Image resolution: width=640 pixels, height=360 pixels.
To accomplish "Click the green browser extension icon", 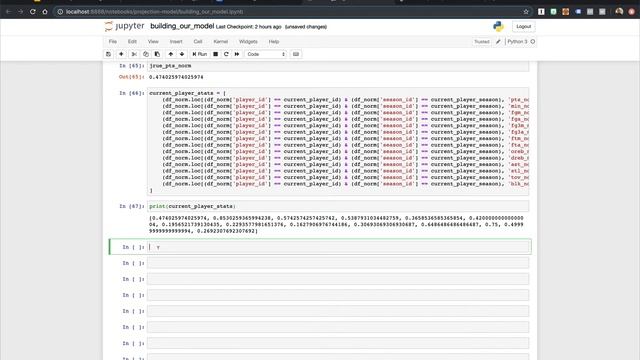I will point(553,11).
